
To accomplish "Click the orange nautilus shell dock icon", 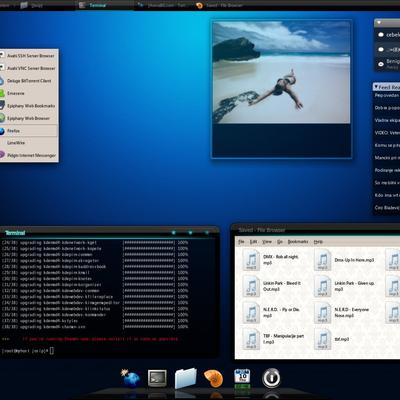I will point(213,378).
